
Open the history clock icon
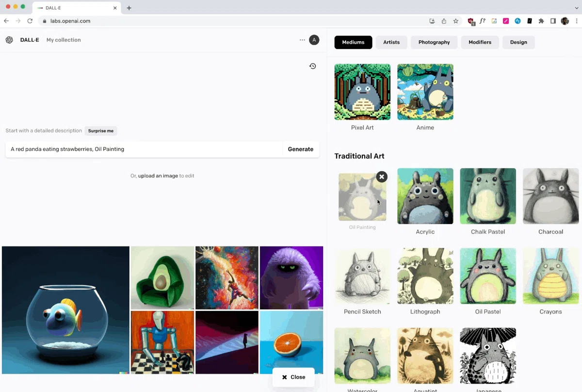313,66
